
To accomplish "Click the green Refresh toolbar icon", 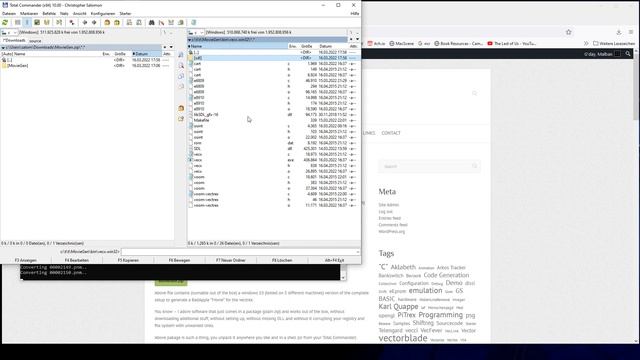I will pyautogui.click(x=5, y=22).
